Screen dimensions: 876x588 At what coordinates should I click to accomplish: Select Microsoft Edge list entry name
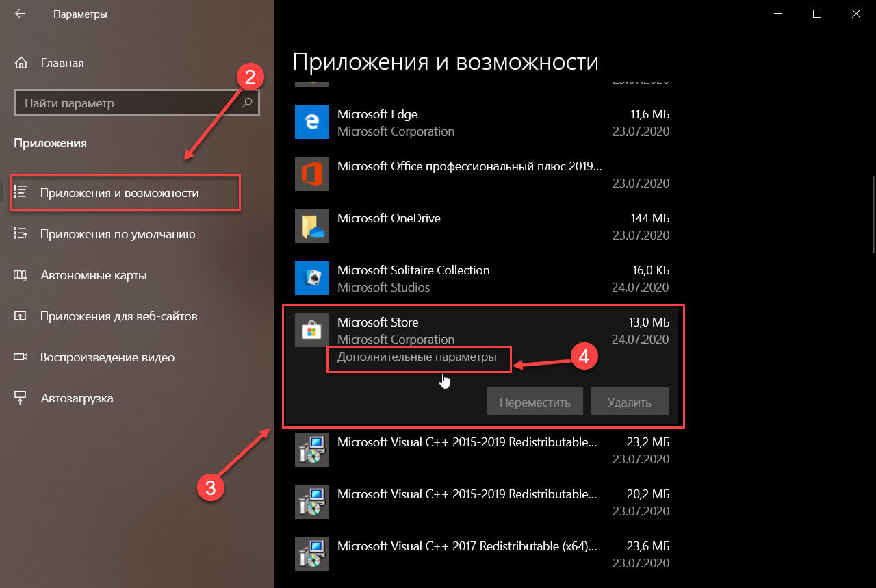[377, 114]
